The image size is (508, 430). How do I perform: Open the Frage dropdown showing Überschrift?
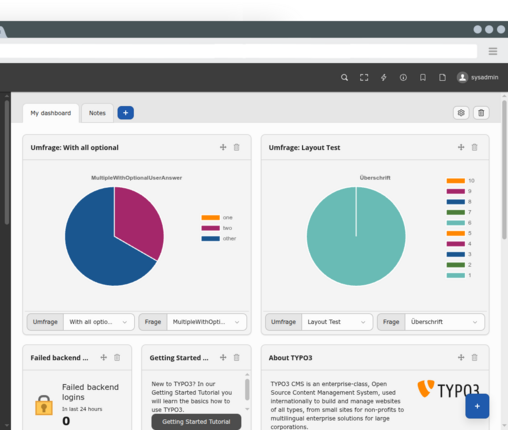(444, 322)
